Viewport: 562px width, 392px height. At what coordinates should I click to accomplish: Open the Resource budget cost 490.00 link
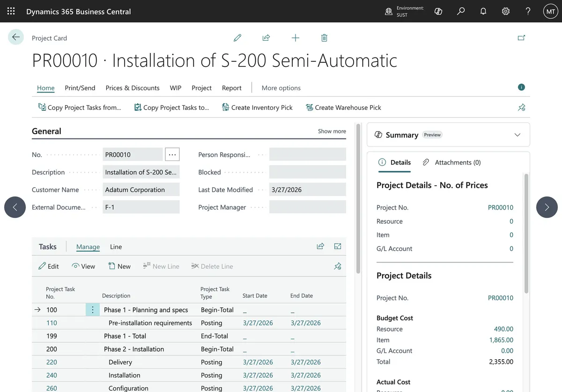(503, 329)
